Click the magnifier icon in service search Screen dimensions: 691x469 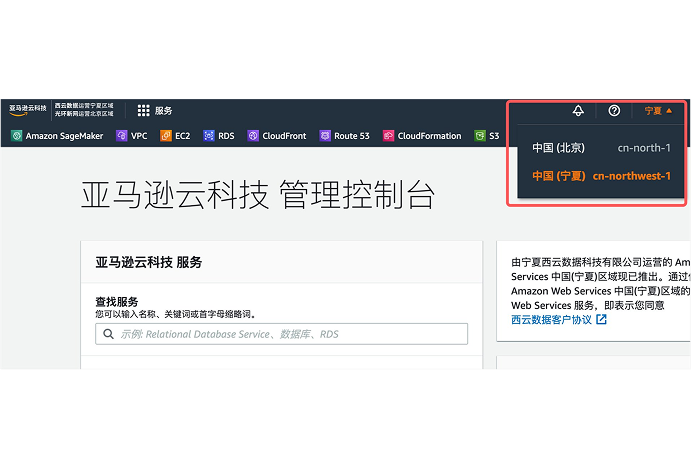click(x=107, y=334)
